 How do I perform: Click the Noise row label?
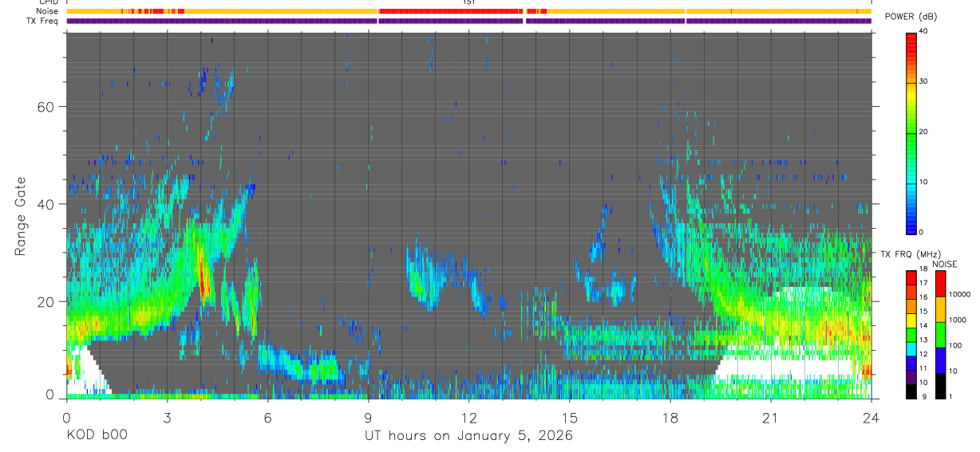[47, 11]
